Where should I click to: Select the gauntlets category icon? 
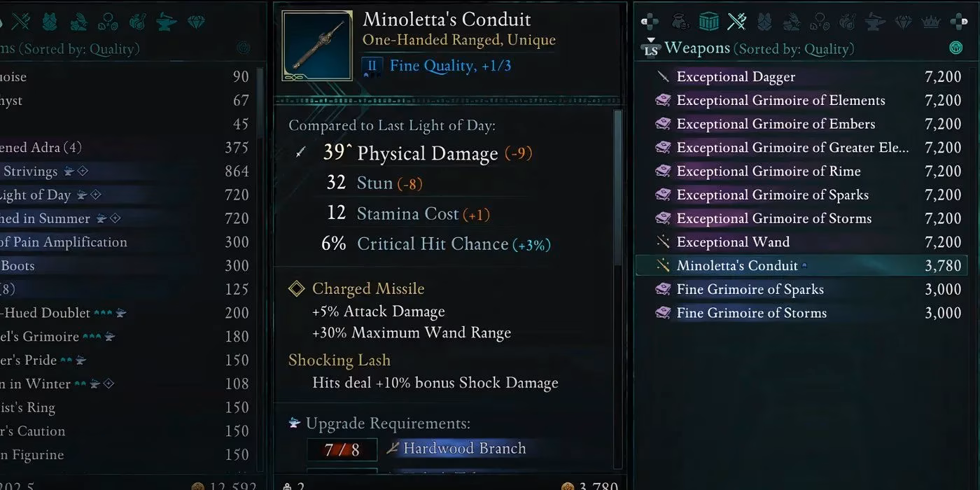(x=792, y=22)
